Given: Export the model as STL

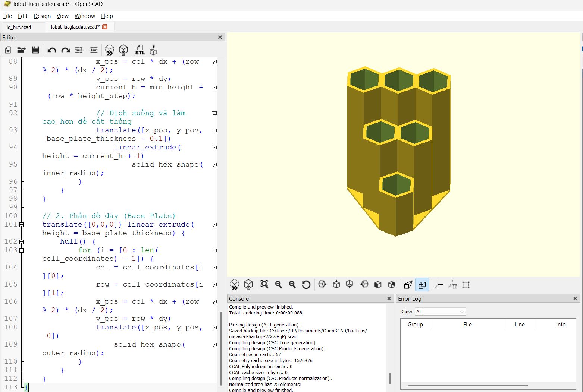Looking at the screenshot, I should [140, 50].
